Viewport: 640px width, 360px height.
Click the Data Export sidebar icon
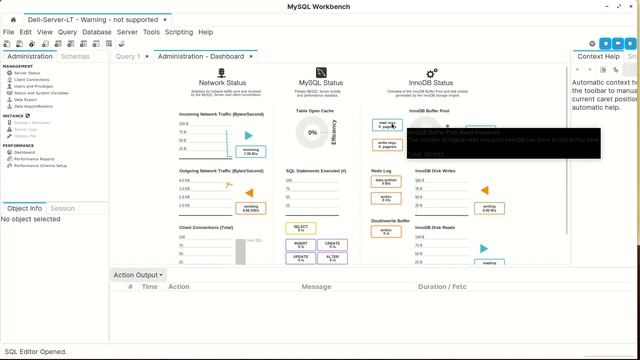[x=9, y=100]
